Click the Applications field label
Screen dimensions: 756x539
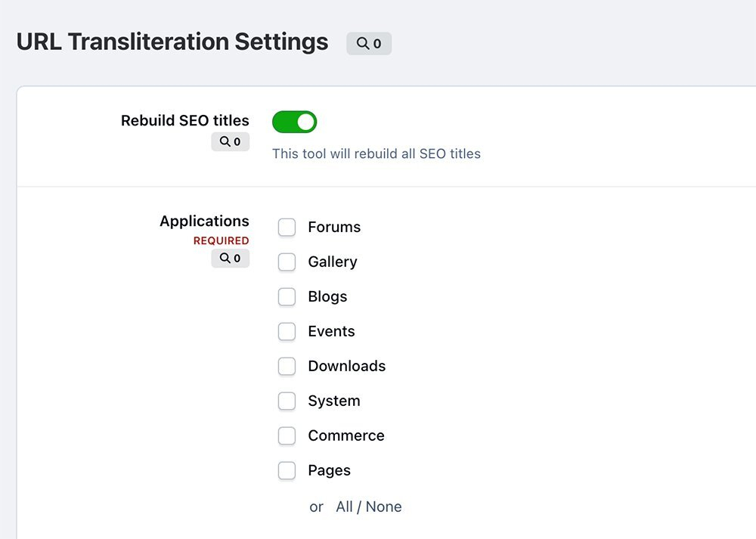coord(204,221)
